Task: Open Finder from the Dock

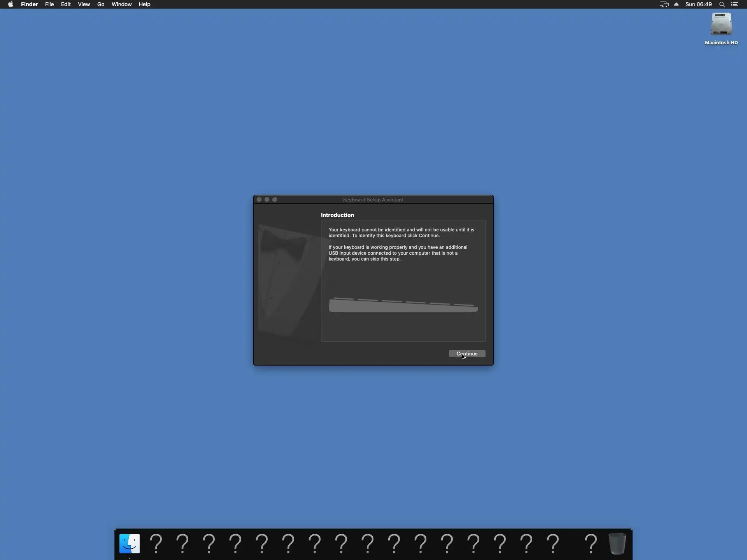Action: coord(130,543)
